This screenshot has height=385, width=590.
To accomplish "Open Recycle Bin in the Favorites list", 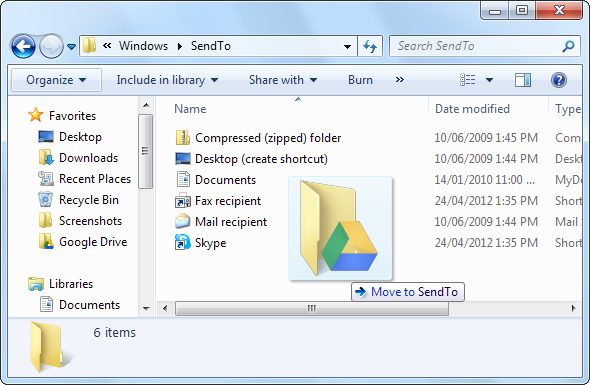I will coord(89,200).
